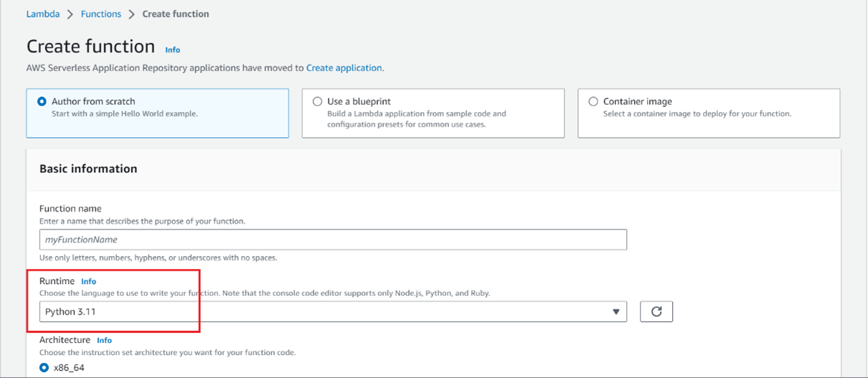The width and height of the screenshot is (868, 378).
Task: Open the Runtime Info link
Action: tap(89, 281)
